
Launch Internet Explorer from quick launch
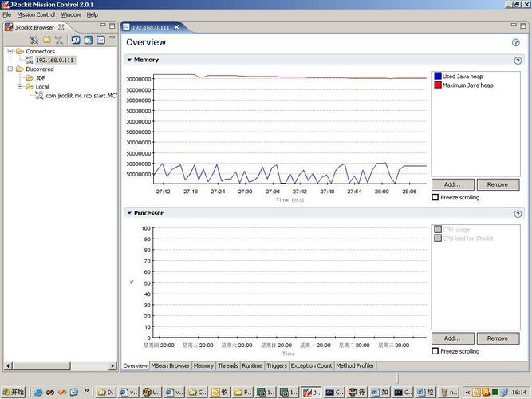tap(38, 392)
